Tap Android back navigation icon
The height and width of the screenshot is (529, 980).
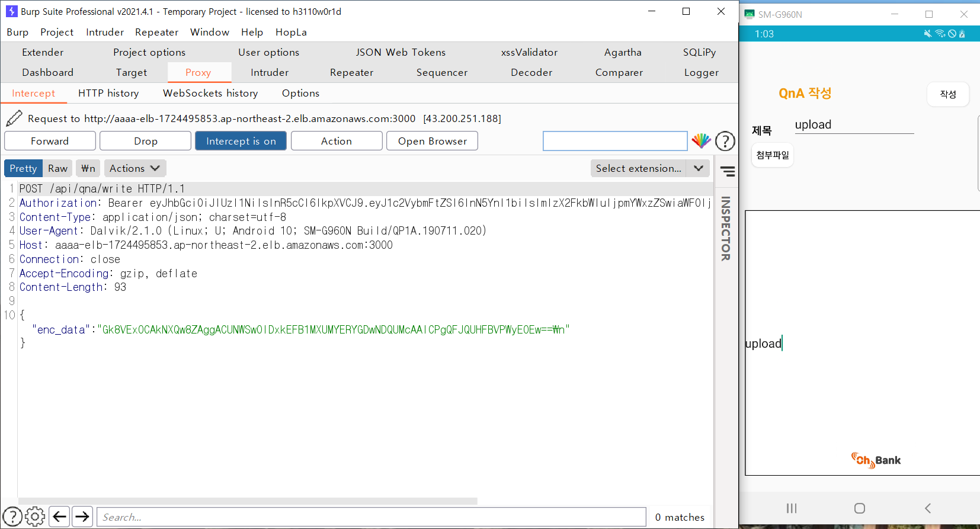click(928, 508)
